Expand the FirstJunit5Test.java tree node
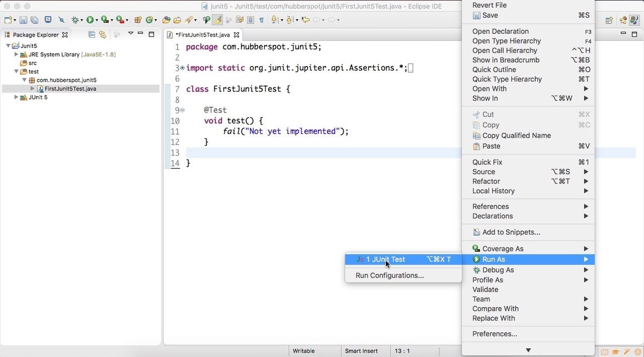The height and width of the screenshot is (357, 644). pyautogui.click(x=32, y=89)
